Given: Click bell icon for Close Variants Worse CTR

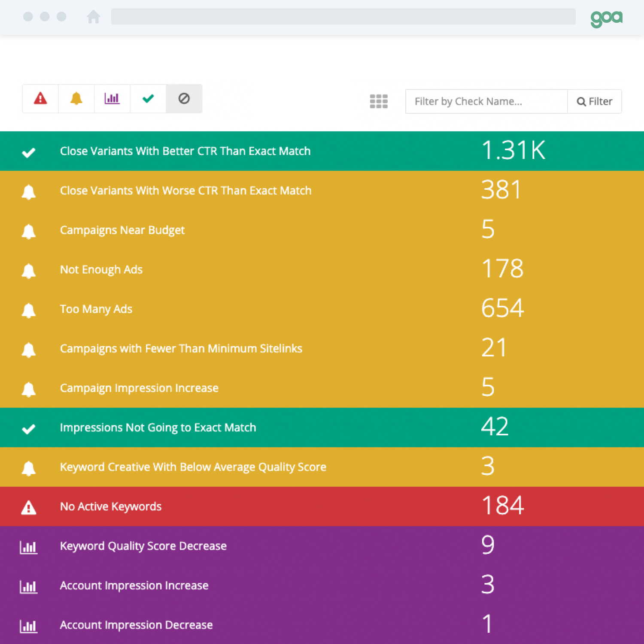Looking at the screenshot, I should (x=29, y=192).
